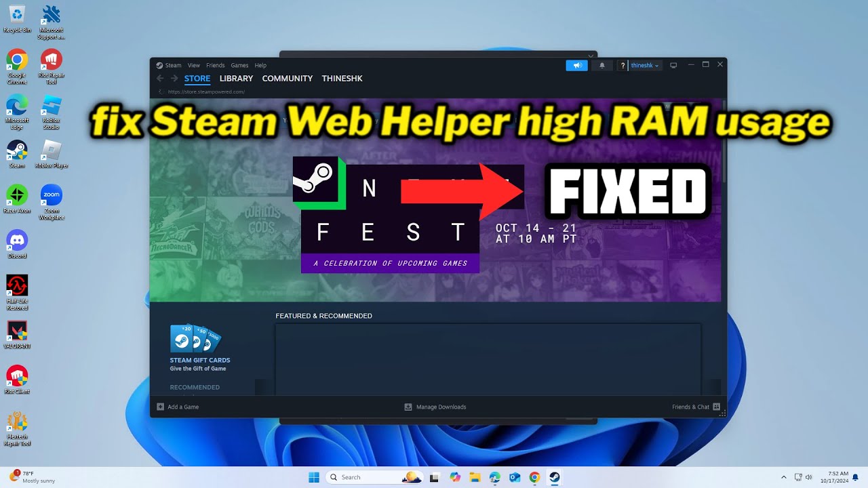This screenshot has height=488, width=868.
Task: Open Outlook from taskbar
Action: click(515, 477)
